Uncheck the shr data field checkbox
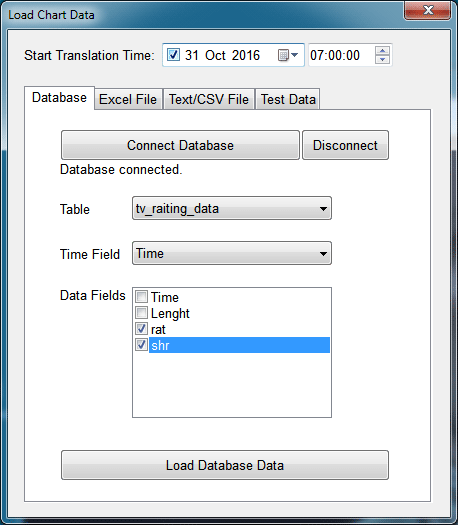Screen dimensions: 458x525 141,345
